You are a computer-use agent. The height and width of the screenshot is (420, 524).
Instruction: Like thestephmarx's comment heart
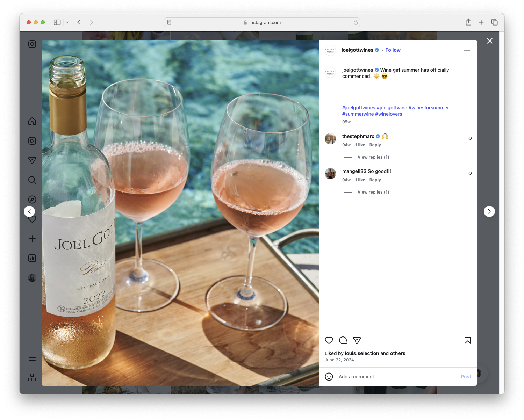(470, 138)
